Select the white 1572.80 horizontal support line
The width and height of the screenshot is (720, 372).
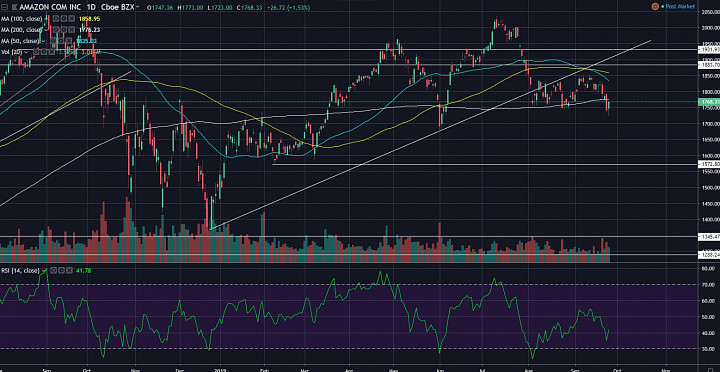coord(485,164)
